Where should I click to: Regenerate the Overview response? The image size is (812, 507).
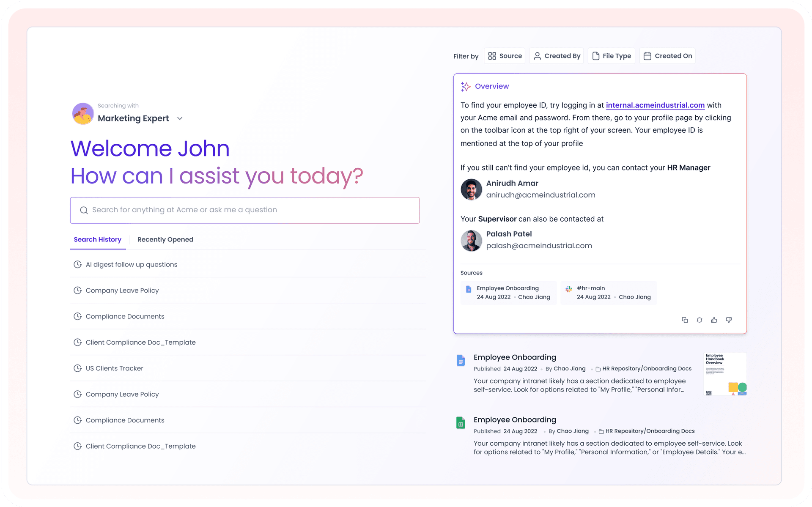pyautogui.click(x=700, y=320)
